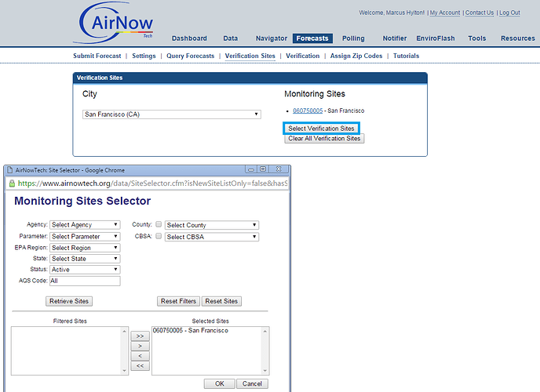This screenshot has height=392, width=540.
Task: Click the secure lock icon in address bar
Action: tap(12, 183)
